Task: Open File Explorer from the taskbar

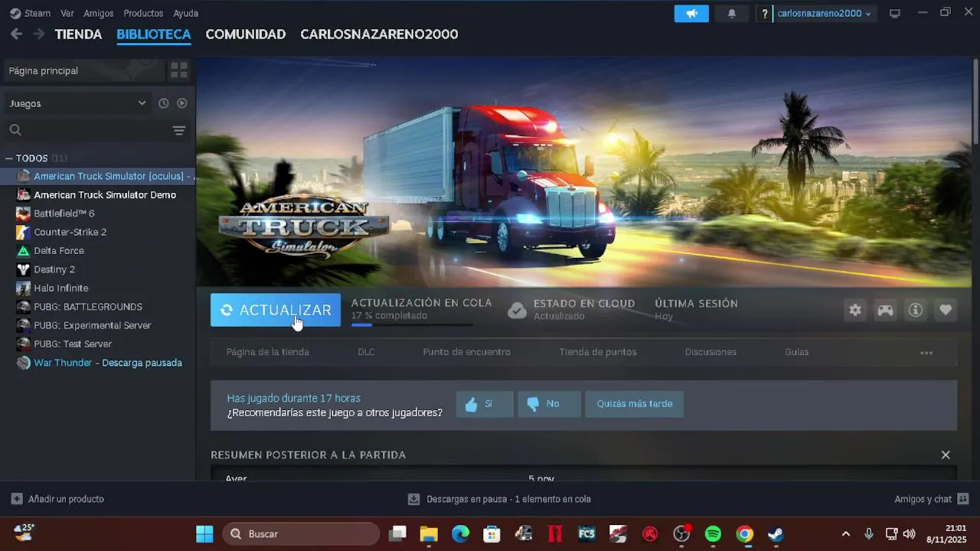Action: 429,533
